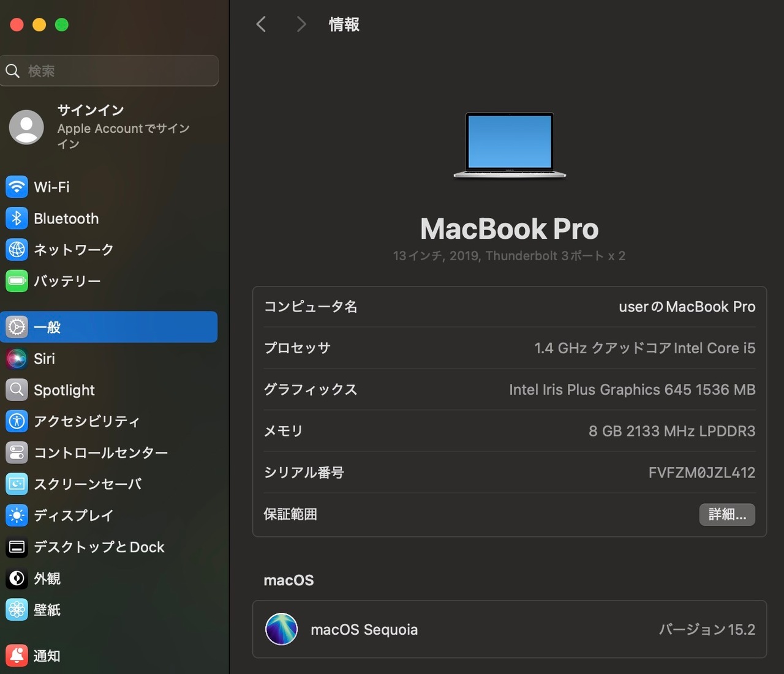Screen dimensions: 784x674
Task: Click the yellow minimize window button
Action: click(x=39, y=24)
